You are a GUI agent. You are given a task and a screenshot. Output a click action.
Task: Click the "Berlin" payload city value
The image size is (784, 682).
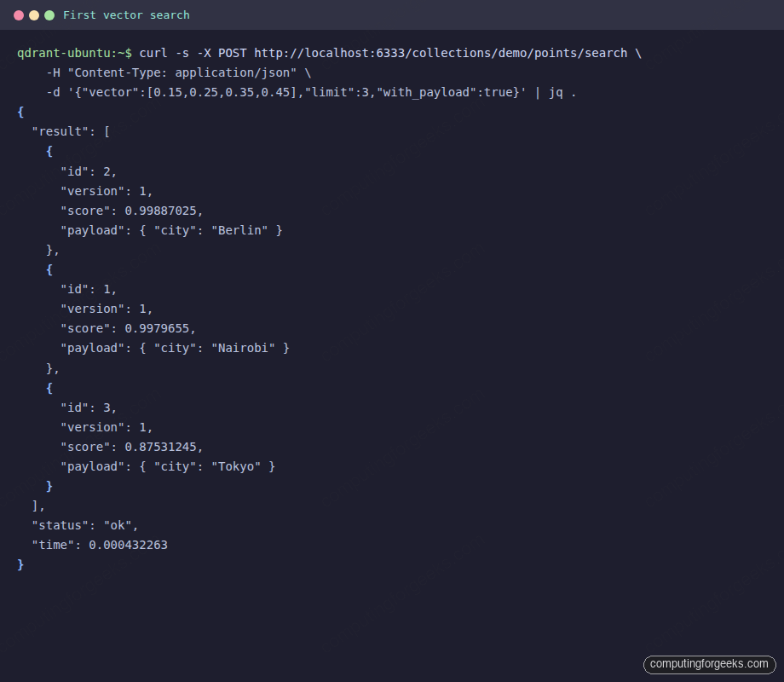(239, 231)
